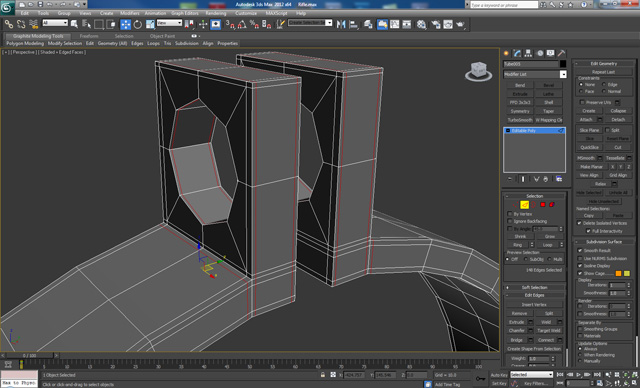Viewport: 640px width, 388px height.
Task: Click the TurboSmooth modifier button
Action: 520,120
